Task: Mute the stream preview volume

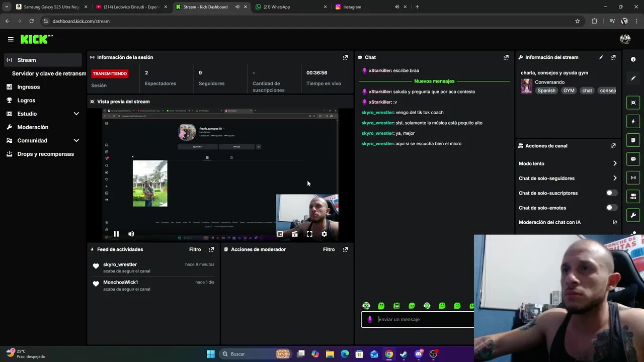Action: click(131, 234)
